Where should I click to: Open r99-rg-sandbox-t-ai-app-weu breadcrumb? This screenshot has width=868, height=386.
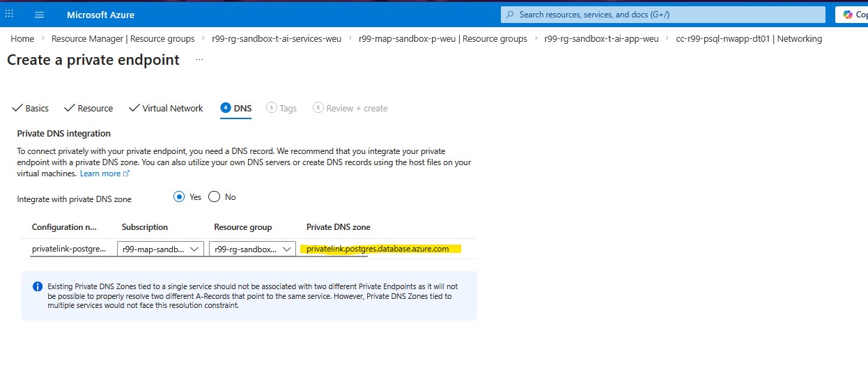(x=601, y=39)
